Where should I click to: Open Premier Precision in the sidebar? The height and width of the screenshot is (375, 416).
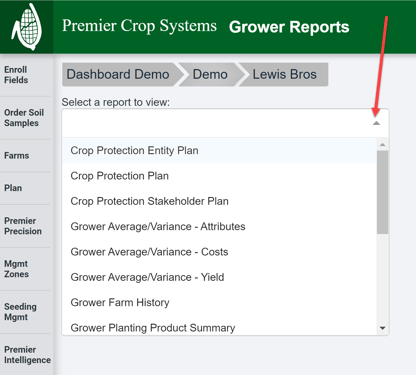[x=23, y=226]
